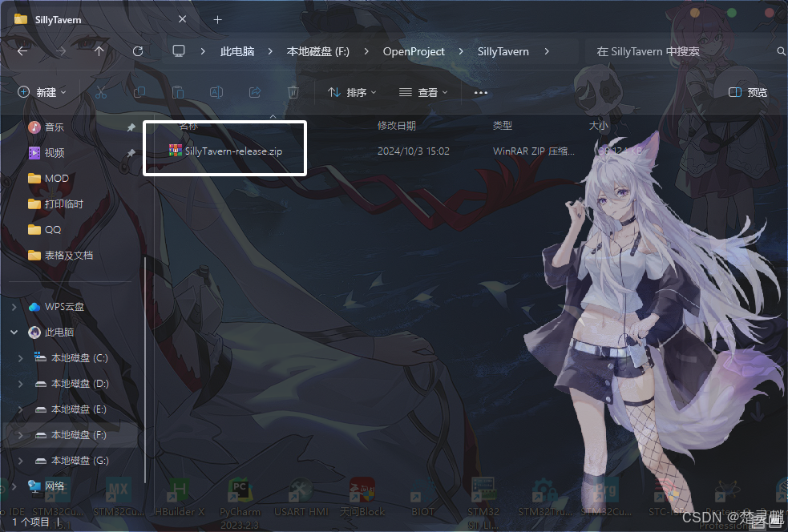
Task: Open the 查看 view dropdown
Action: tap(423, 92)
